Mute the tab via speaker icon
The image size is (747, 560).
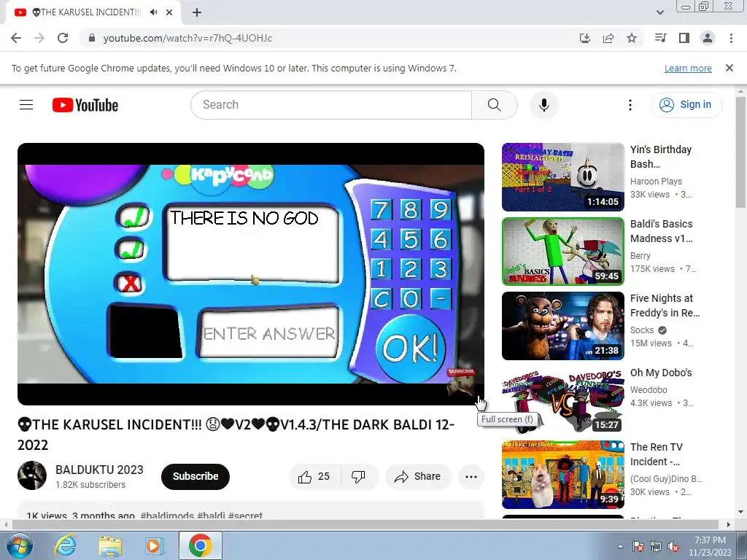[x=153, y=12]
